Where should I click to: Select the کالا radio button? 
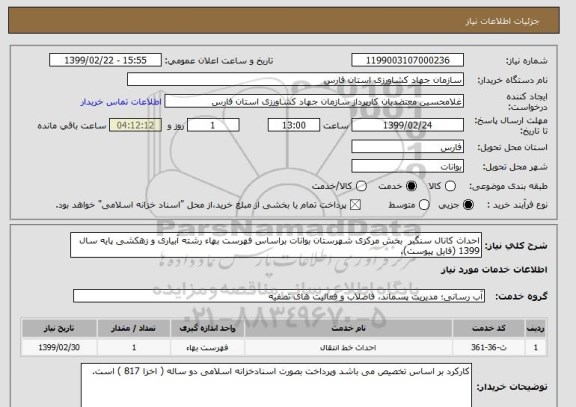450,186
